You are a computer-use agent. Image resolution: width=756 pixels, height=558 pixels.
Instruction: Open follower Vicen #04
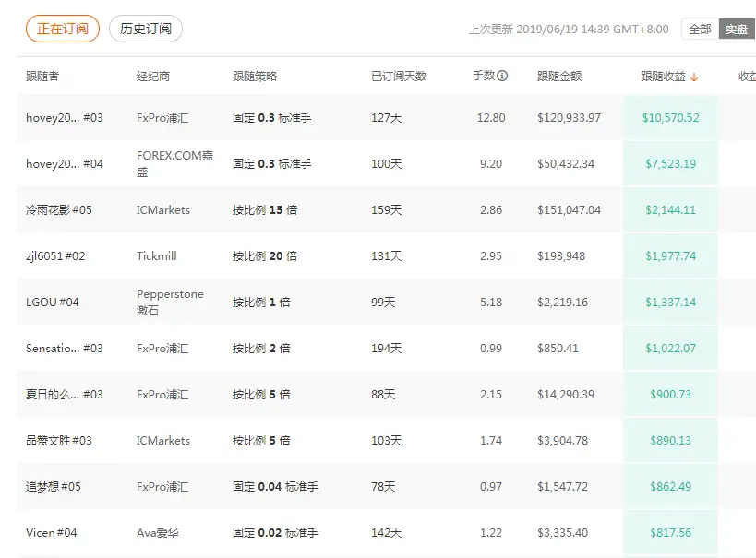51,533
